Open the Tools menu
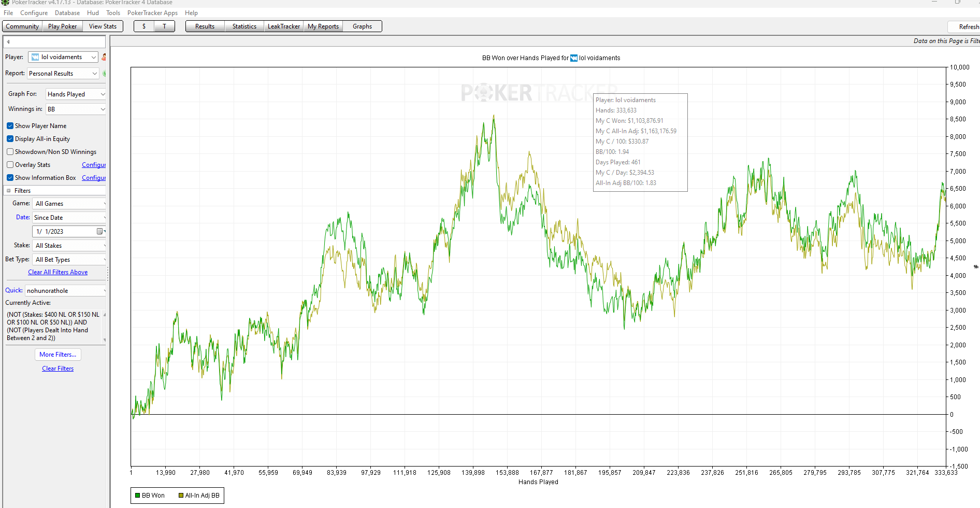The image size is (980, 508). (x=113, y=13)
